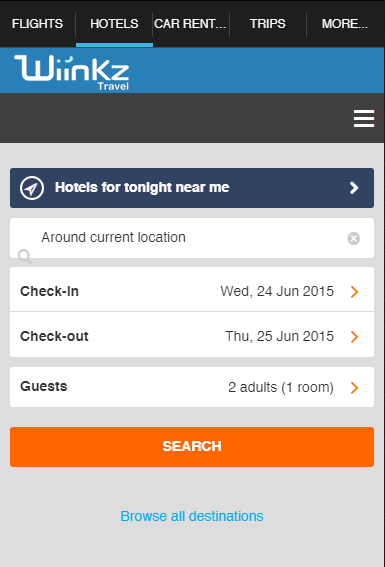Click the compass location arrow icon
The image size is (385, 567).
tap(32, 188)
